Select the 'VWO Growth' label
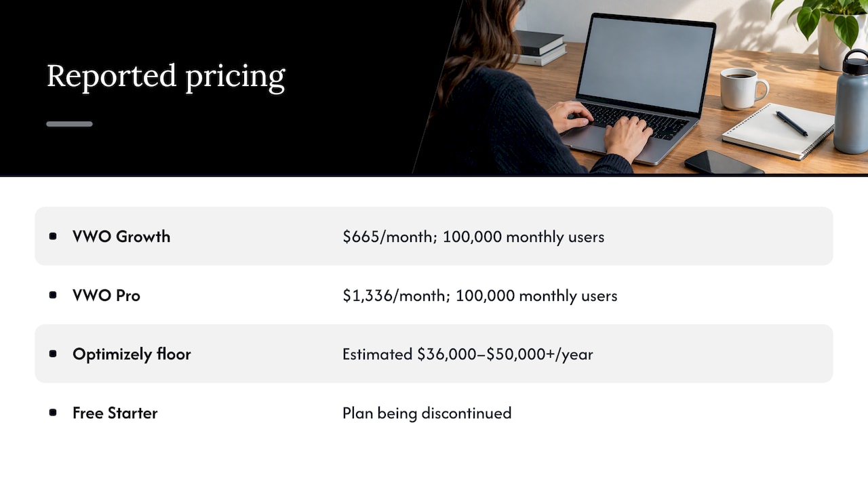The image size is (868, 488). (x=121, y=237)
